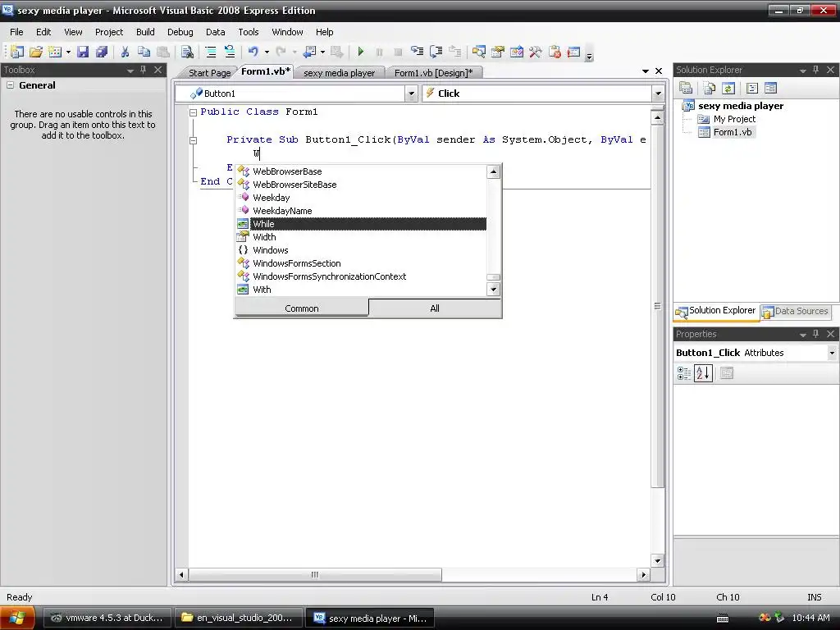Click the Add New Item toolbar icon

click(x=55, y=52)
